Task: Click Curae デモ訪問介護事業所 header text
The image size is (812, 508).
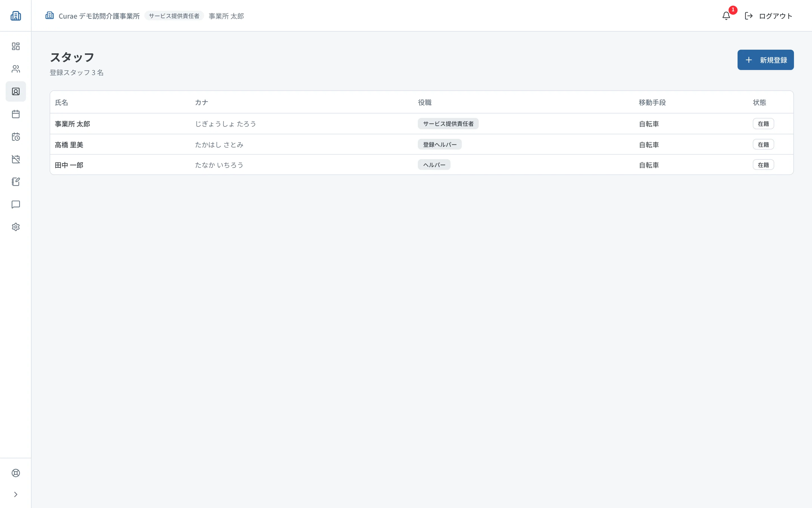Action: pyautogui.click(x=99, y=16)
